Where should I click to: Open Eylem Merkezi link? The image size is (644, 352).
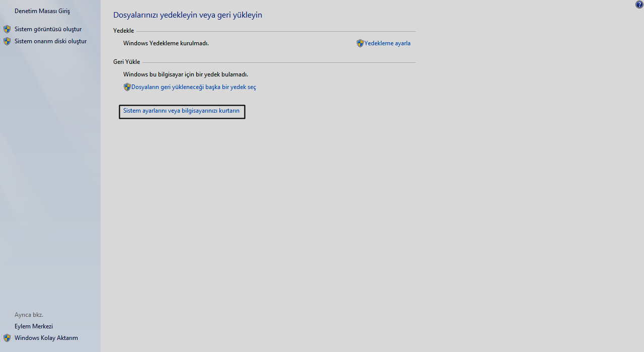(34, 326)
